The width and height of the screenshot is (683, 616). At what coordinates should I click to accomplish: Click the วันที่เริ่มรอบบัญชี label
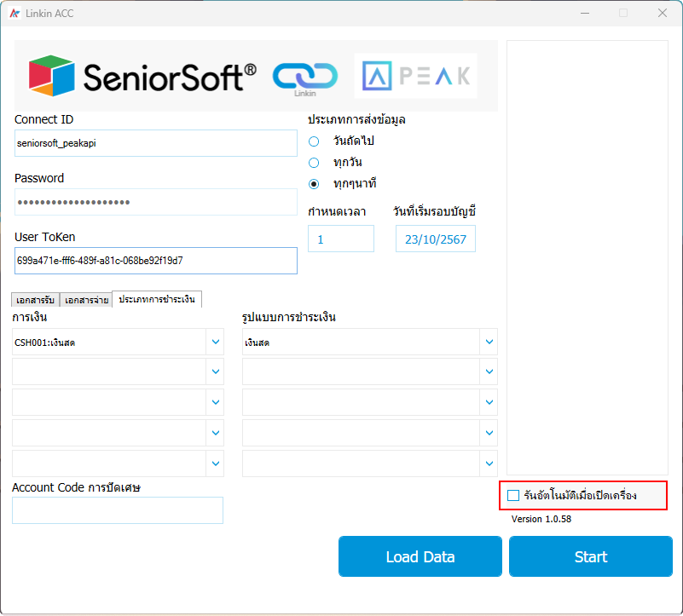434,211
